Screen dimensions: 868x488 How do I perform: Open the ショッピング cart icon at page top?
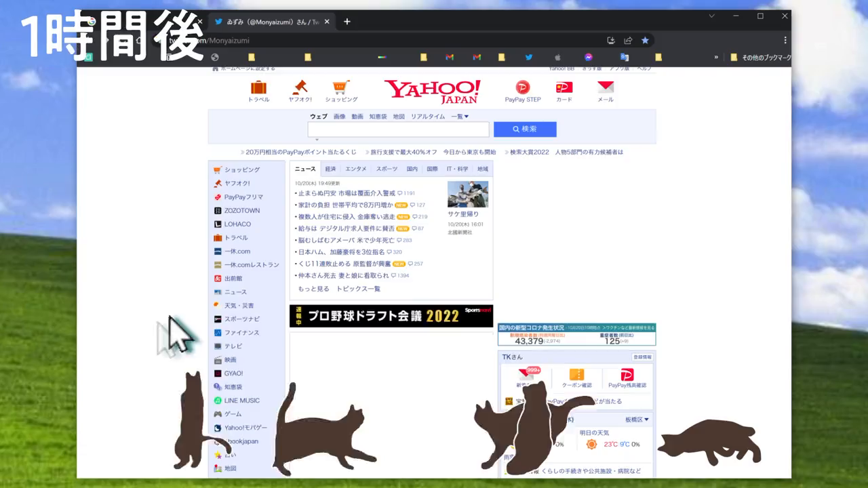coord(341,91)
